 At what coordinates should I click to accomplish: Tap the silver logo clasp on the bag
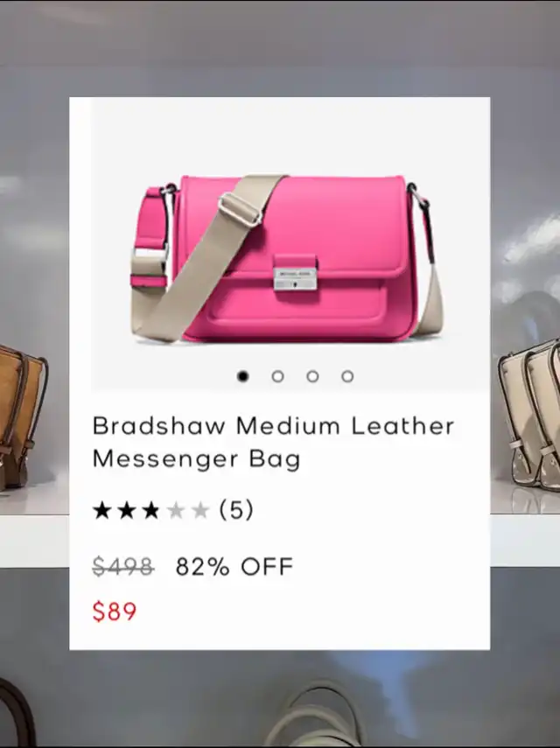tap(295, 278)
